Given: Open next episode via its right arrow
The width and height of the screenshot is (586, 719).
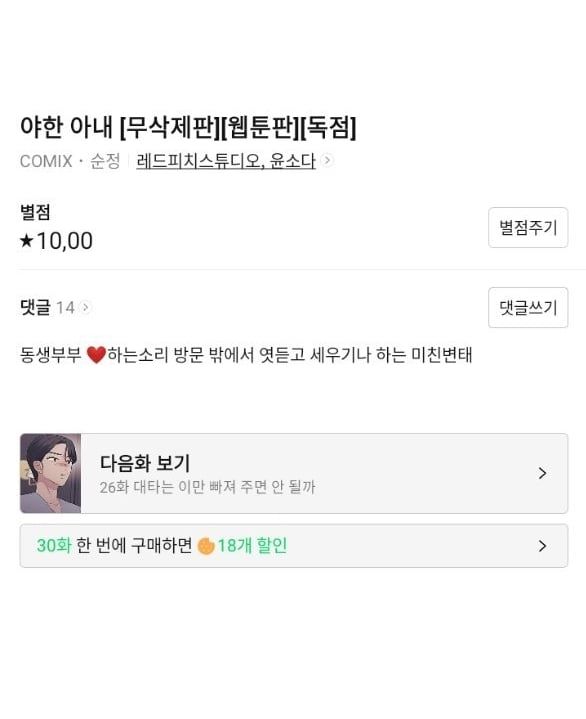Looking at the screenshot, I should coord(542,473).
